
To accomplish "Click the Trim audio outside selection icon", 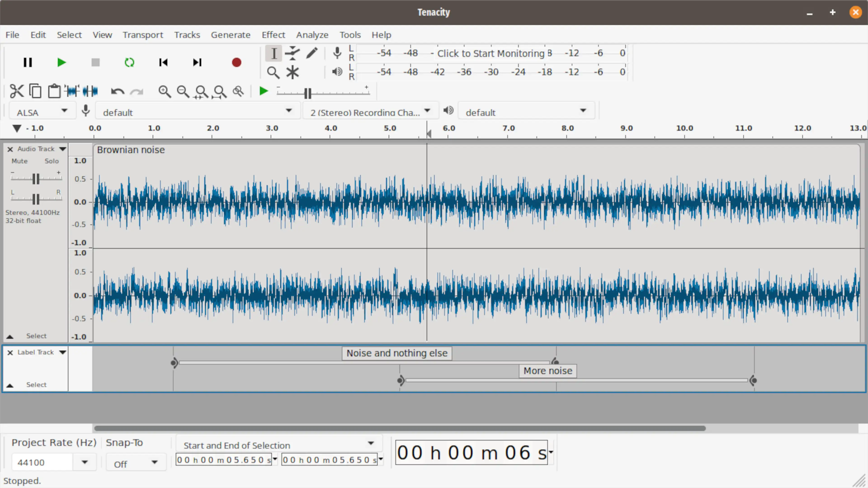I will [72, 91].
